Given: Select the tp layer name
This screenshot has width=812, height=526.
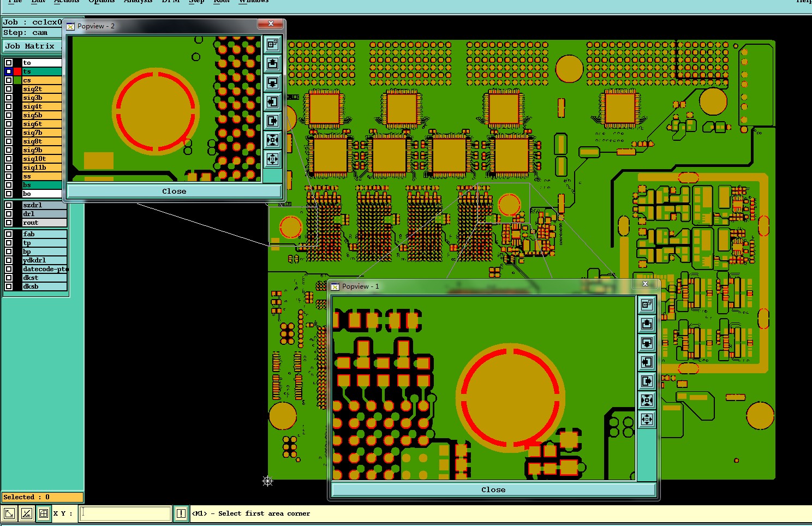Looking at the screenshot, I should (x=44, y=243).
